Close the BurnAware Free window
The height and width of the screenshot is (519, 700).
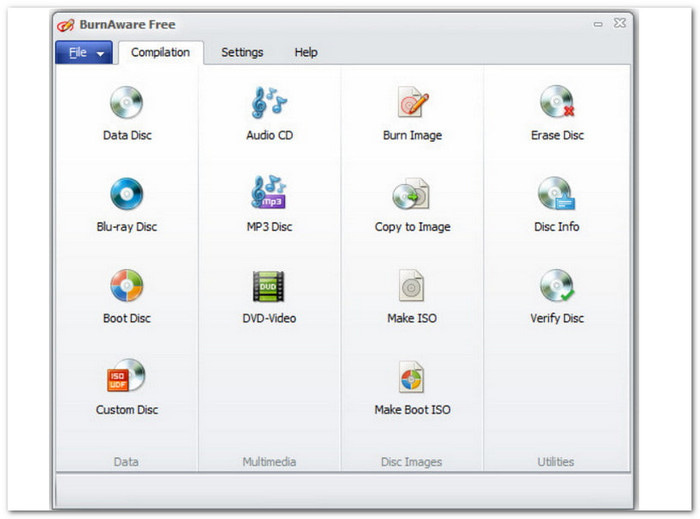(x=620, y=23)
